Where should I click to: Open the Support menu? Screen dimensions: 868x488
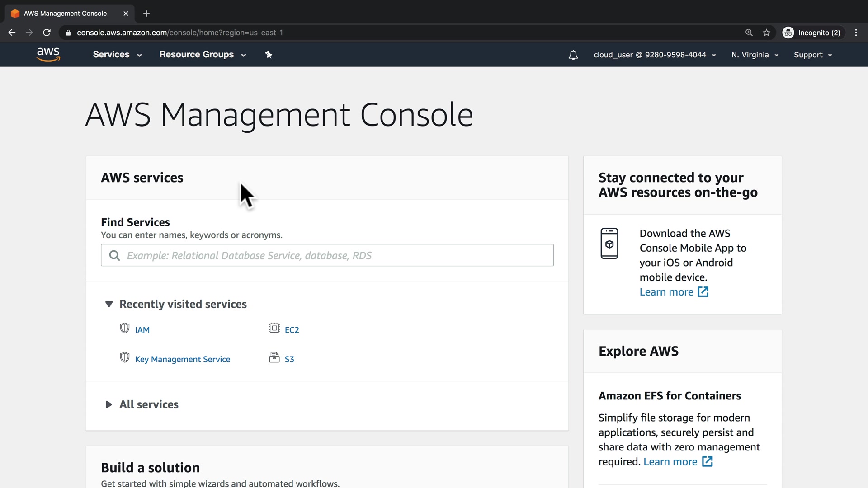coord(812,55)
